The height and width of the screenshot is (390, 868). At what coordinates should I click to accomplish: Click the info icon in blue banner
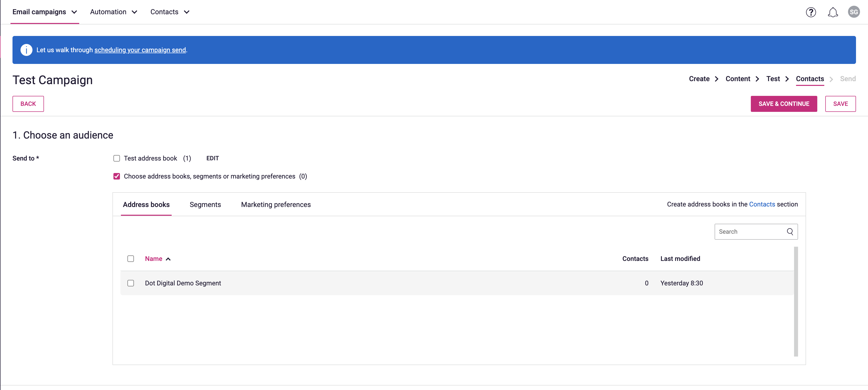26,50
